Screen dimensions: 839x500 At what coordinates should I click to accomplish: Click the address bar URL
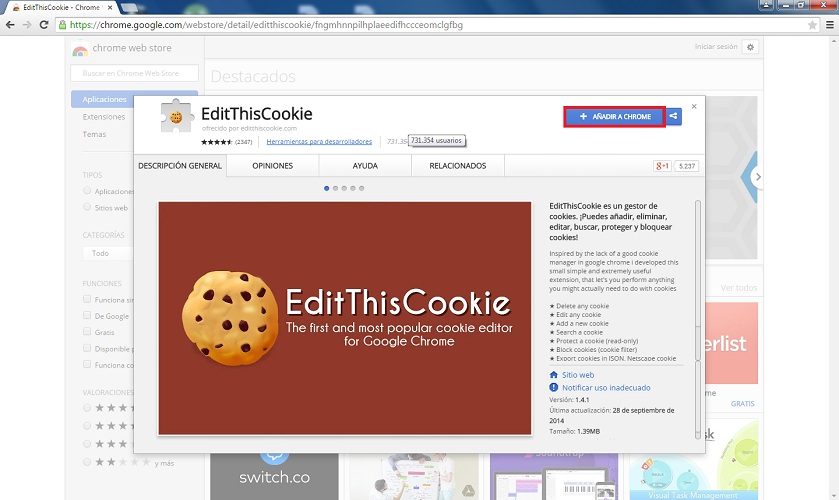click(266, 25)
